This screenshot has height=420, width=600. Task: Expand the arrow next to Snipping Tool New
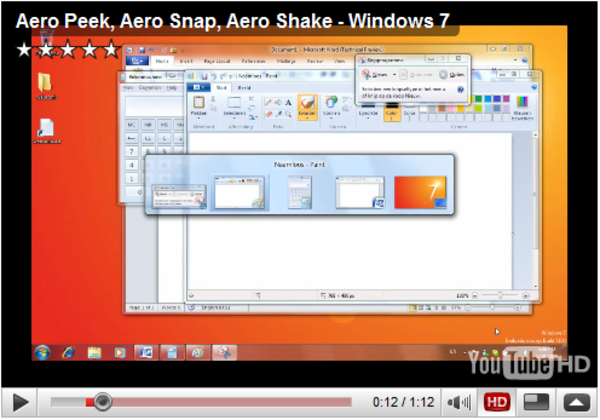click(x=394, y=75)
